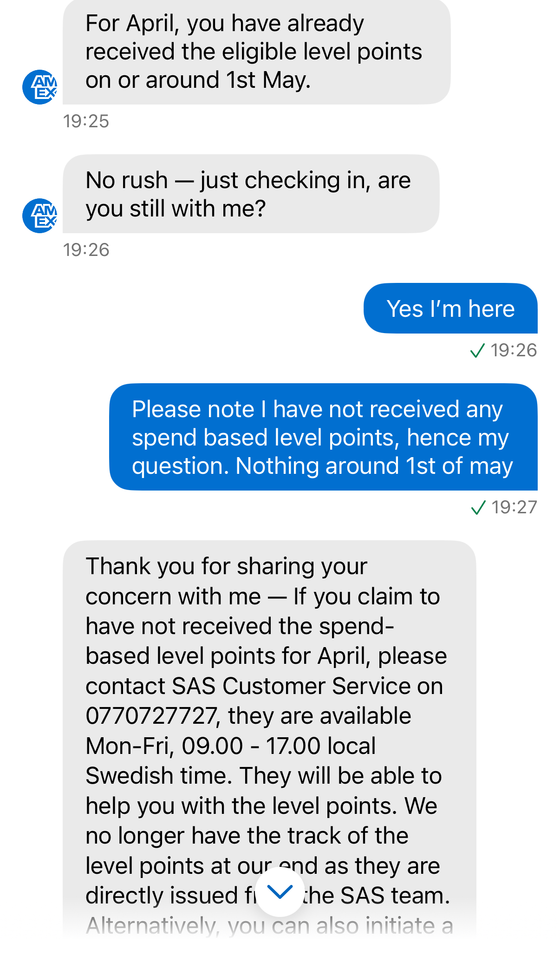The width and height of the screenshot is (560, 956).
Task: Tap the "For April, you have already" message
Action: point(256,52)
